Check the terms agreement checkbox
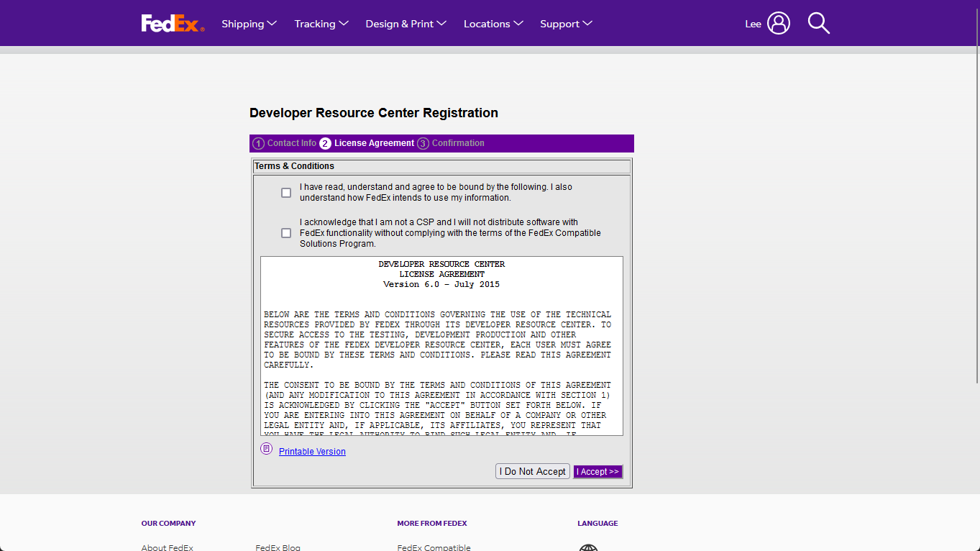This screenshot has height=551, width=980. (x=285, y=192)
